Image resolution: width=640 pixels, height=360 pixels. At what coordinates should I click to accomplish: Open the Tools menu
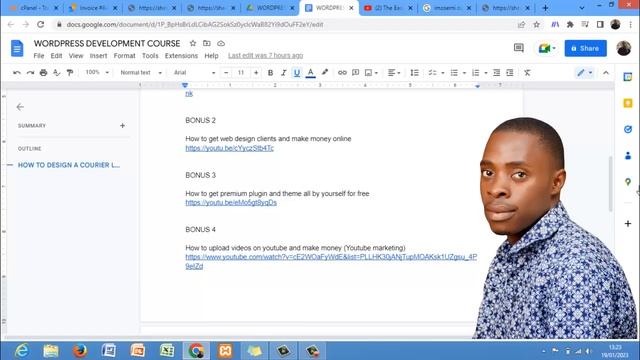click(150, 56)
